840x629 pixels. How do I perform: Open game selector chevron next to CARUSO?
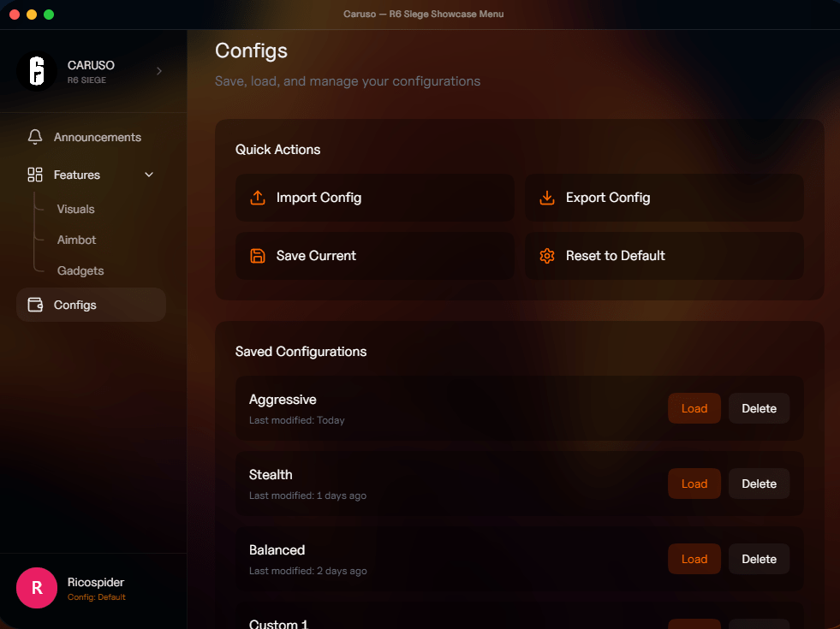(x=159, y=71)
